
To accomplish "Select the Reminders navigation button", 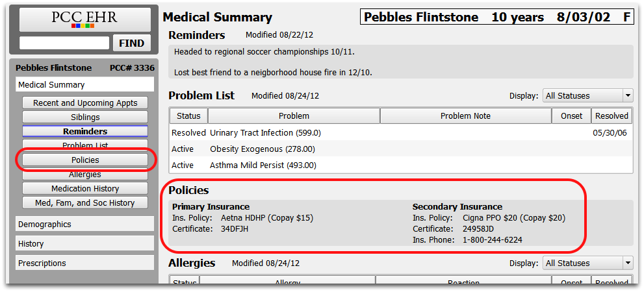I will coord(85,132).
